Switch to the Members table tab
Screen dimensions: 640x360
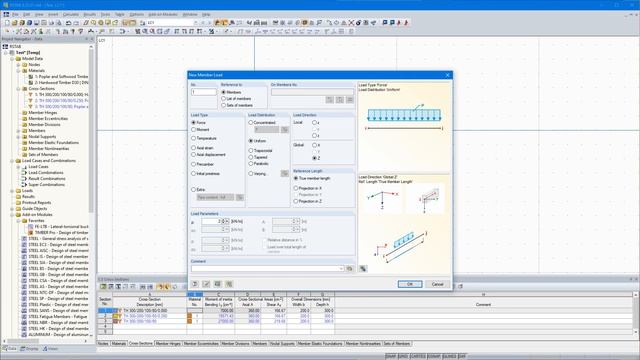point(259,344)
